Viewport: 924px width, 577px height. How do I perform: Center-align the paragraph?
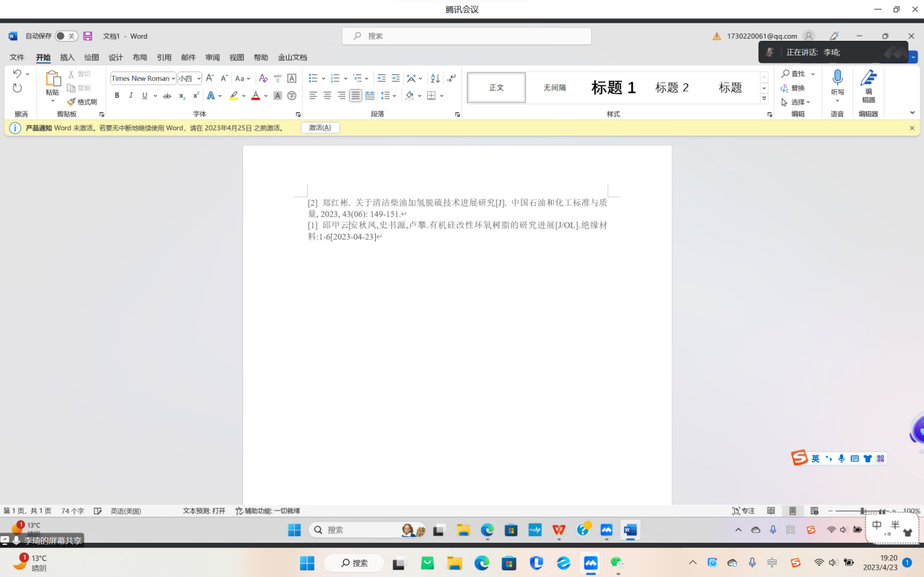click(x=327, y=96)
